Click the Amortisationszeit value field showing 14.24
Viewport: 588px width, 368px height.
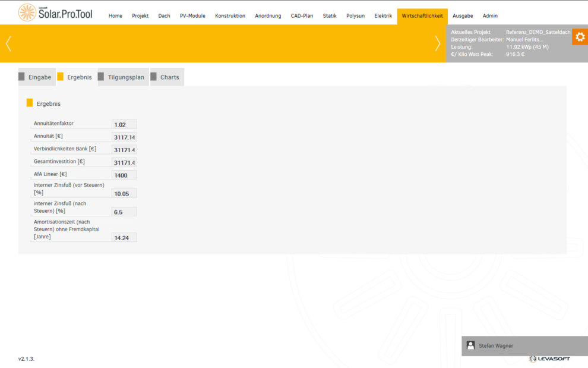coord(124,238)
